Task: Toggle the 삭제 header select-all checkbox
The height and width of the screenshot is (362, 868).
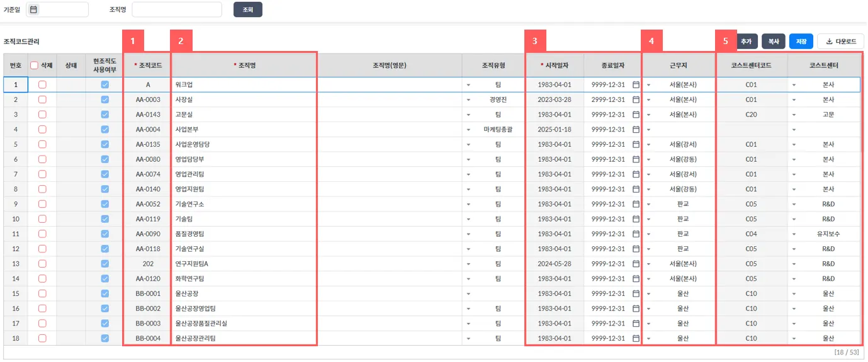Action: pyautogui.click(x=35, y=65)
